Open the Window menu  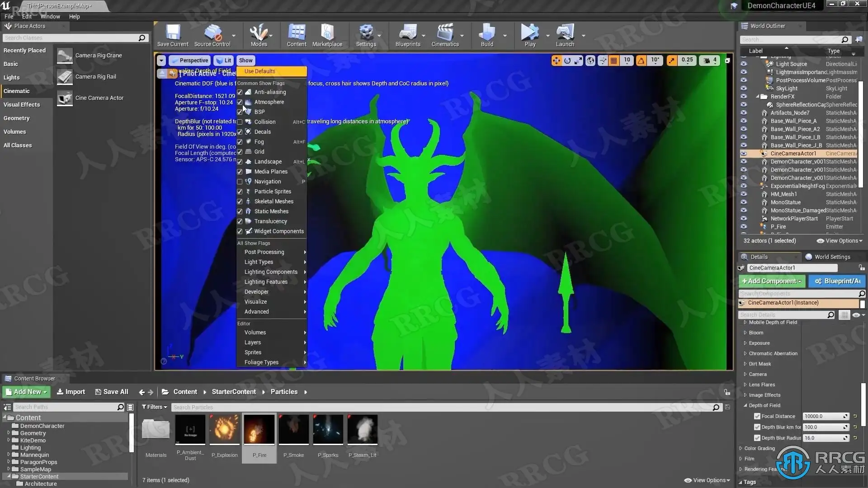pos(50,17)
